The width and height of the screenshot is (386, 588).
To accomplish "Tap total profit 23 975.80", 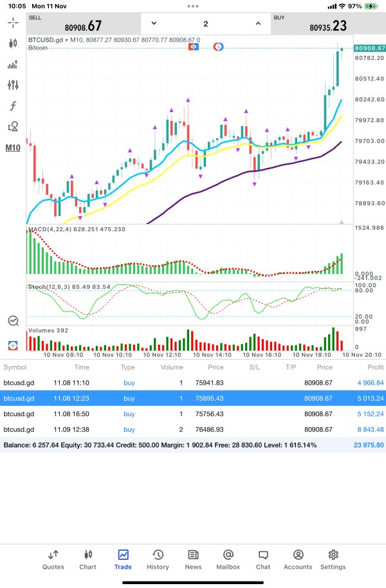I will click(x=369, y=445).
